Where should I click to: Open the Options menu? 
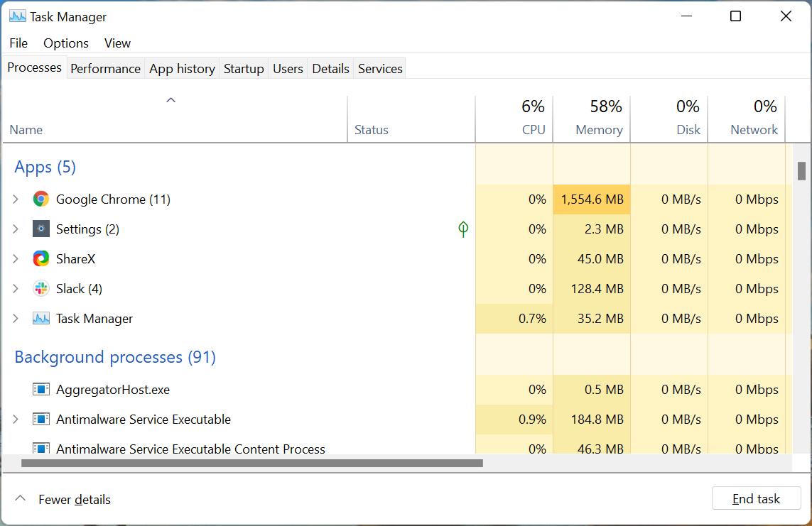[66, 43]
